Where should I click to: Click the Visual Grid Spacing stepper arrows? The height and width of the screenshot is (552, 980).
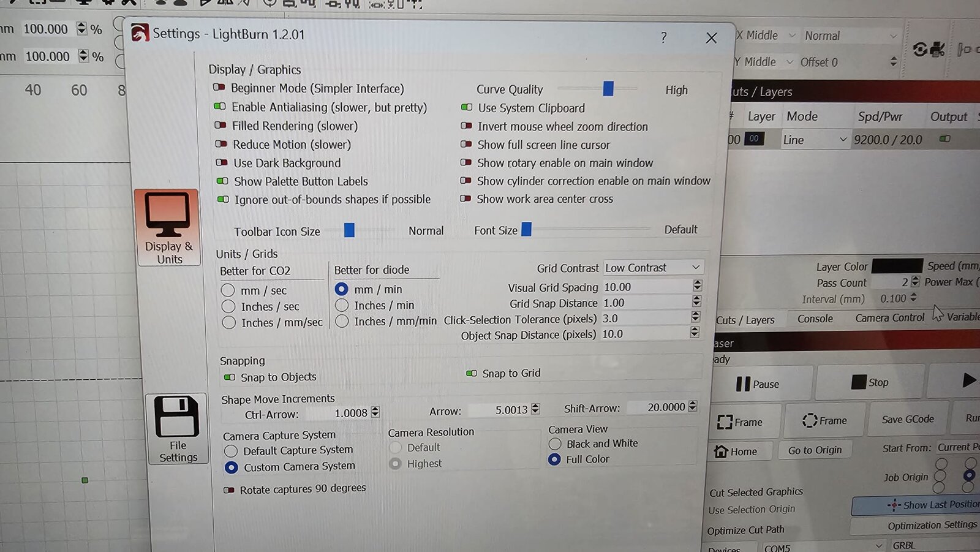tap(698, 286)
